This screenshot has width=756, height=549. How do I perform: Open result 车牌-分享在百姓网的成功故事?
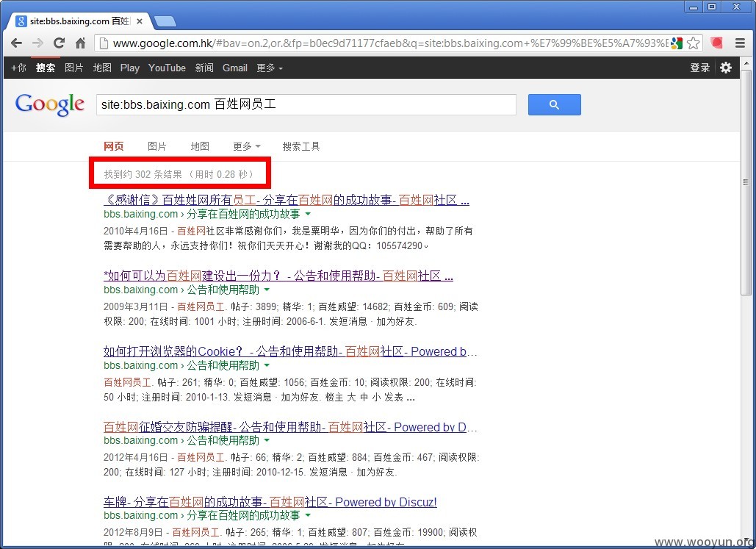[x=270, y=502]
